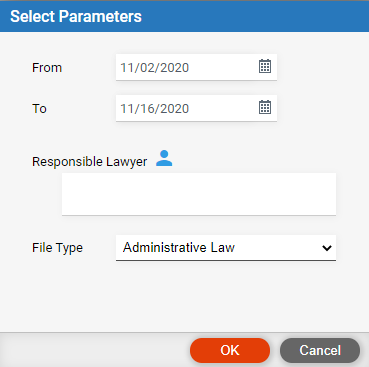369x367 pixels.
Task: Open the To date calendar picker
Action: (265, 107)
